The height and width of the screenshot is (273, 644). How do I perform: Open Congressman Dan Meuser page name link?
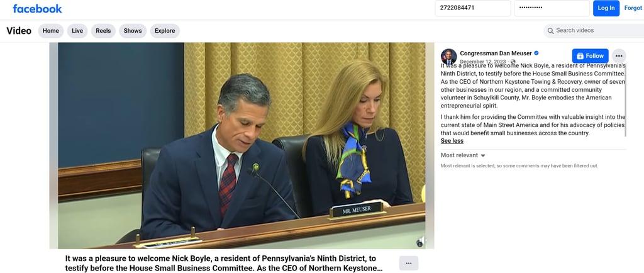click(x=496, y=53)
